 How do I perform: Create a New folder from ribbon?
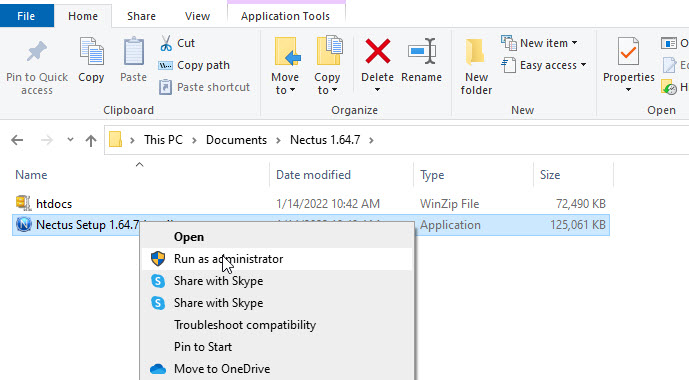click(x=476, y=66)
